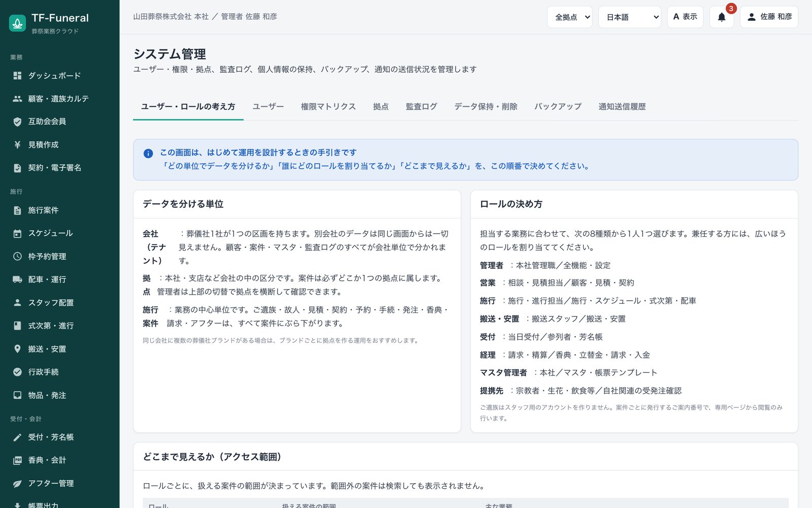Viewport: 812px width, 508px height.
Task: Open the 通知送信履歴 tab
Action: pos(622,107)
